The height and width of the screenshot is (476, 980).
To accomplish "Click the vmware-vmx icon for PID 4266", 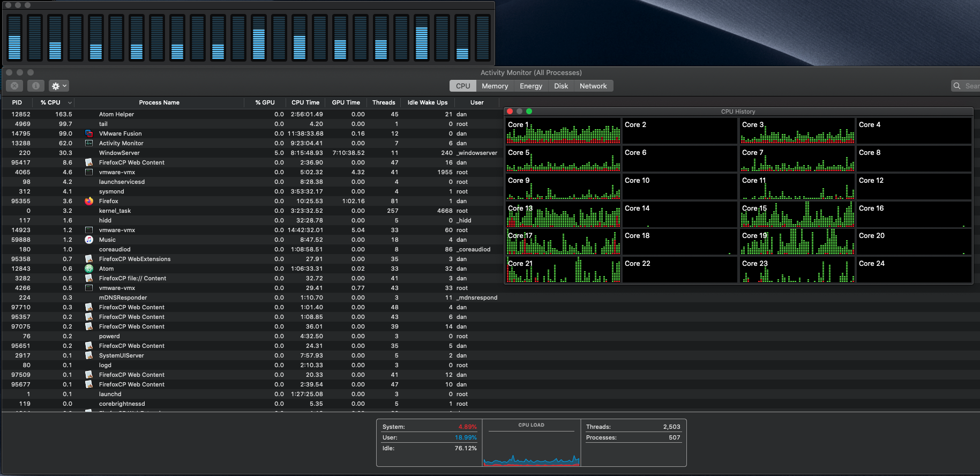I will [89, 288].
